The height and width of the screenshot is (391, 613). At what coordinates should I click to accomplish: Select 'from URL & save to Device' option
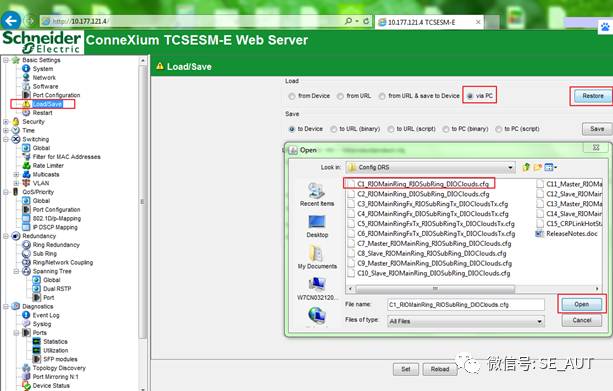click(x=382, y=96)
